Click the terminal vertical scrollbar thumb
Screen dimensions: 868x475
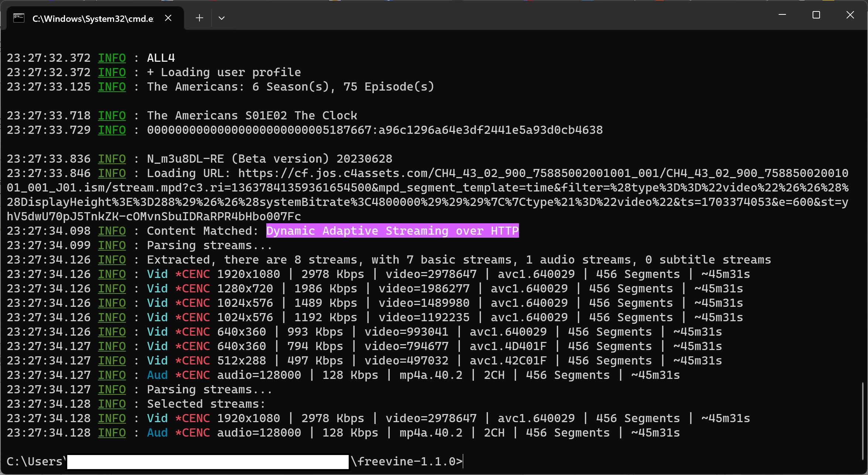pyautogui.click(x=862, y=421)
